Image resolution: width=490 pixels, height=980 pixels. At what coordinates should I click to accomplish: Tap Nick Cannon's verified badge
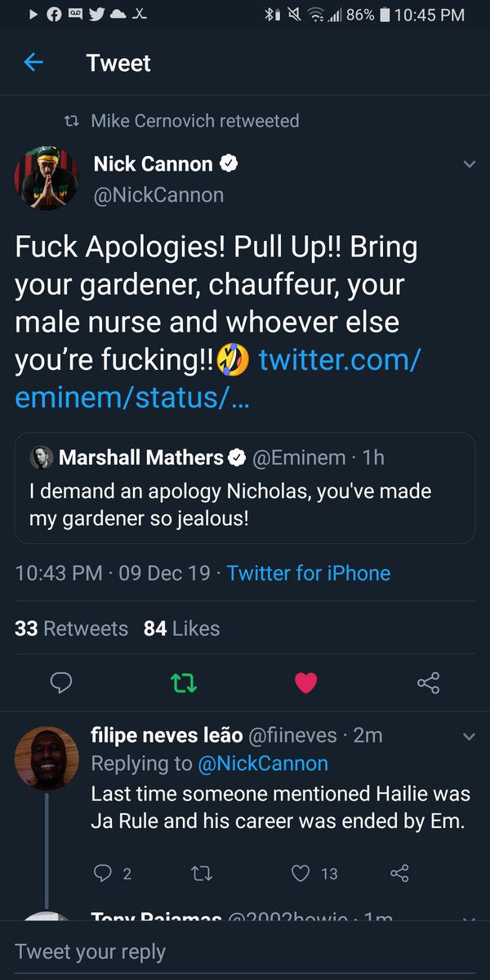coord(229,164)
